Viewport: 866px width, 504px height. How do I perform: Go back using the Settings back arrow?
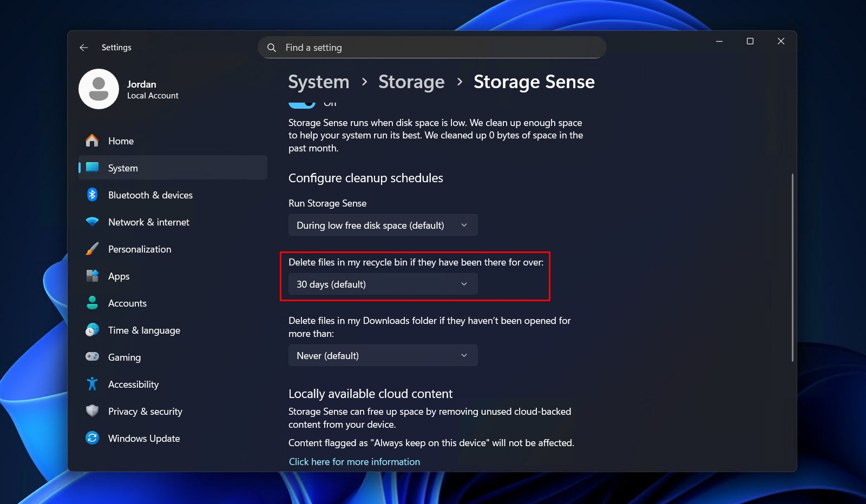point(84,48)
